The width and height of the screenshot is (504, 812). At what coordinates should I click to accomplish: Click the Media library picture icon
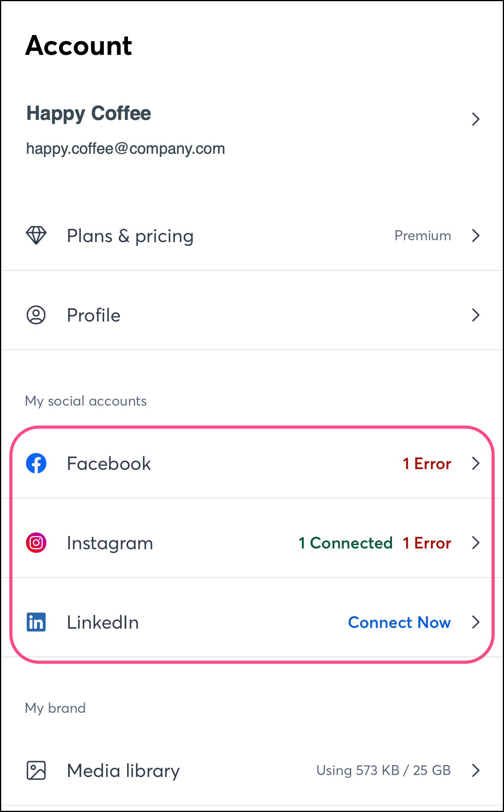tap(36, 770)
